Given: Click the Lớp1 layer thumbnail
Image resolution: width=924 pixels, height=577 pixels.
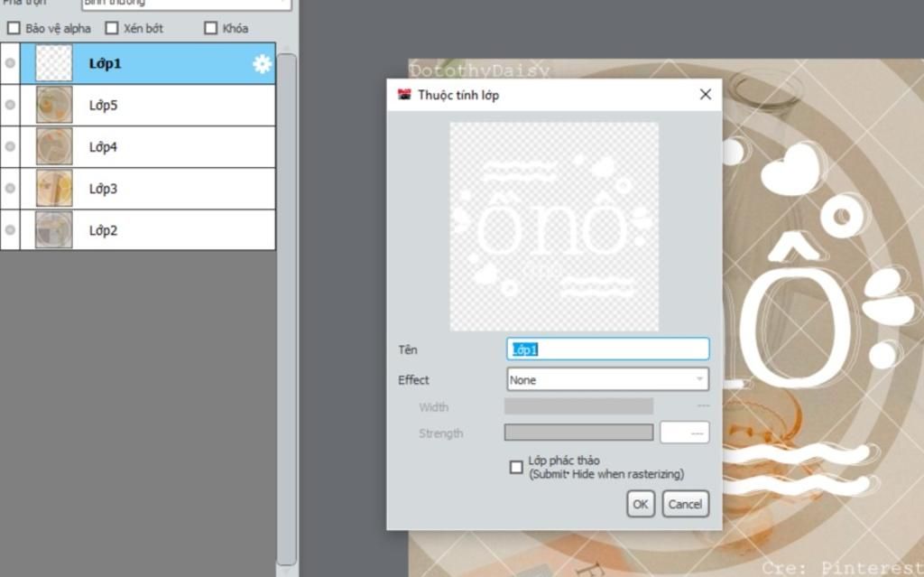Looking at the screenshot, I should click(54, 63).
